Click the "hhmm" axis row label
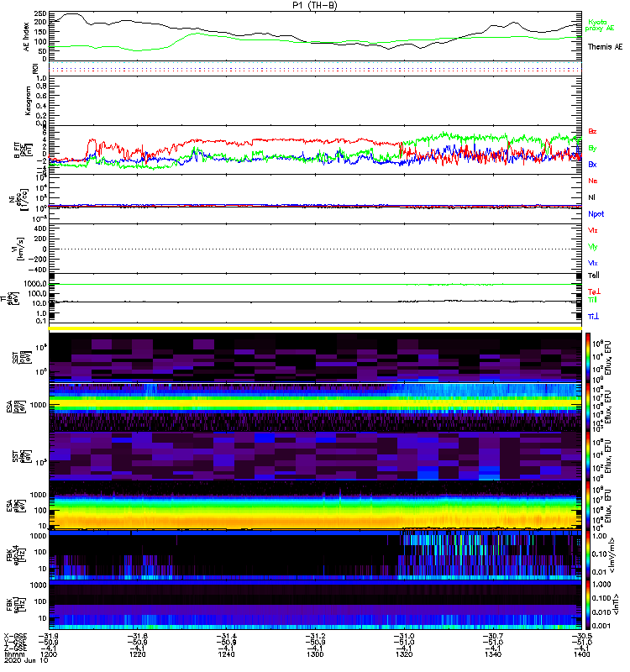Image resolution: width=630 pixels, height=672 pixels. click(13, 654)
